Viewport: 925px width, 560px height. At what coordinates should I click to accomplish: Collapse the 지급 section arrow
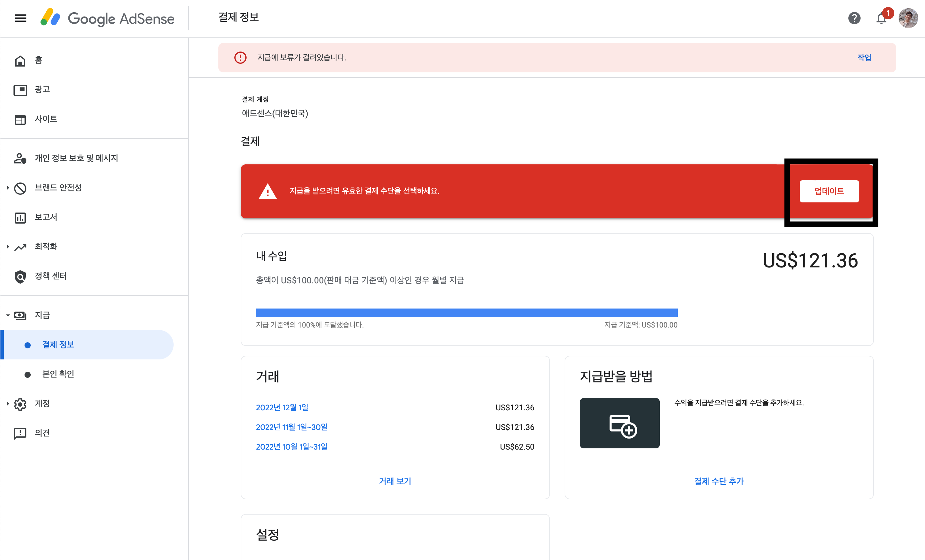coord(7,315)
